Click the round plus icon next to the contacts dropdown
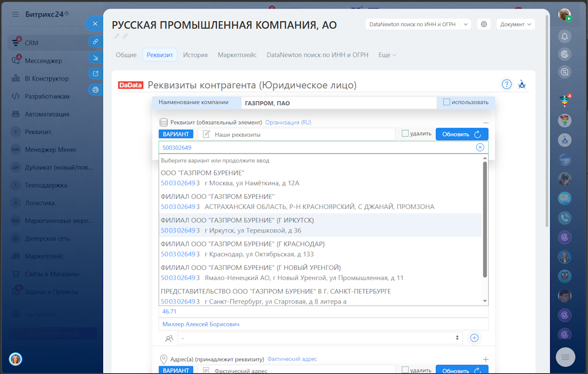Image resolution: width=588 pixels, height=374 pixels. 474,338
